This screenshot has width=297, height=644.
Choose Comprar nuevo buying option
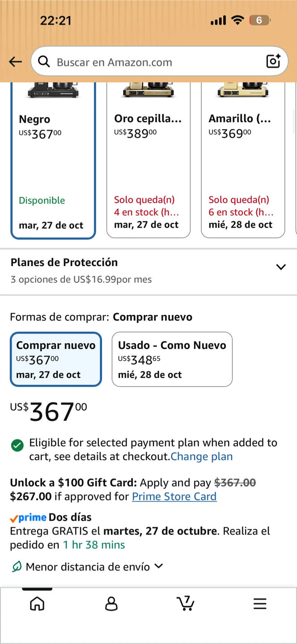click(56, 359)
